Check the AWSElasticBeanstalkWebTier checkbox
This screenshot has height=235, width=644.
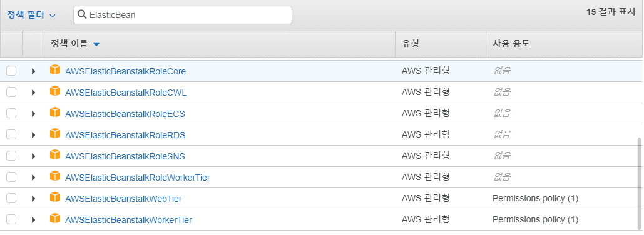click(11, 199)
